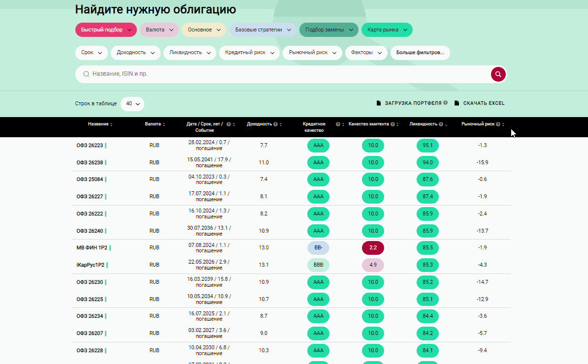Expand the Срок filter
The image size is (588, 364).
coord(91,53)
